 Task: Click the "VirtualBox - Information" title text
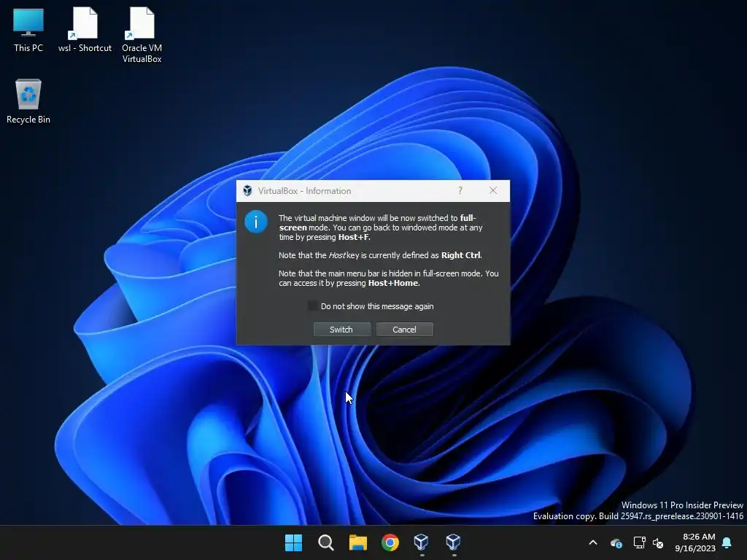304,191
